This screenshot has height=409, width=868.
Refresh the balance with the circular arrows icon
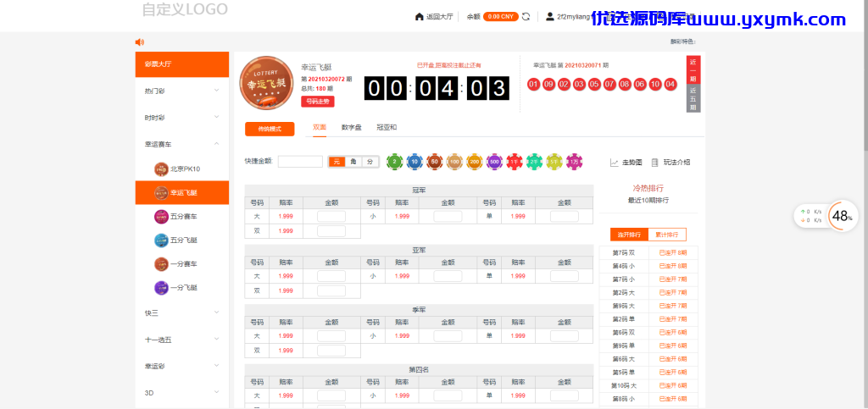526,17
